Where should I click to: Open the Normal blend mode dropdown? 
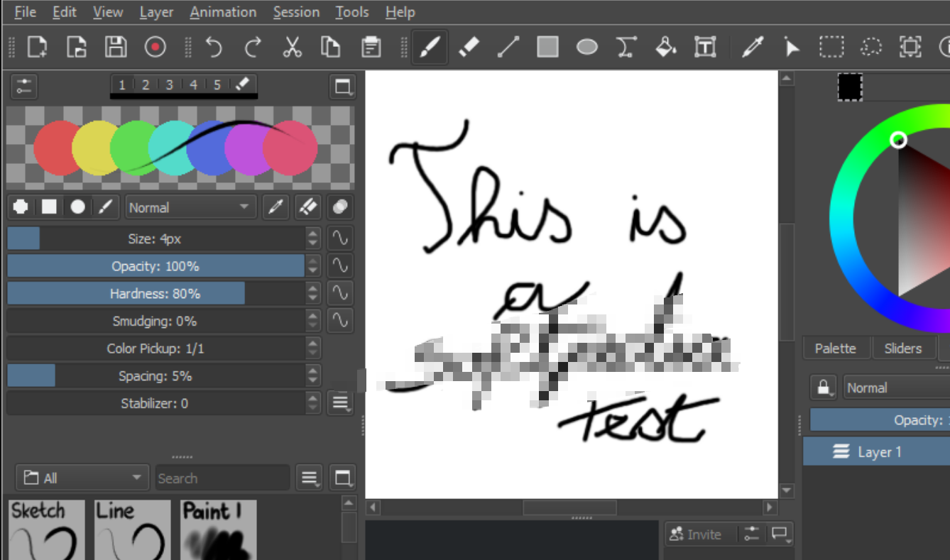coord(190,207)
